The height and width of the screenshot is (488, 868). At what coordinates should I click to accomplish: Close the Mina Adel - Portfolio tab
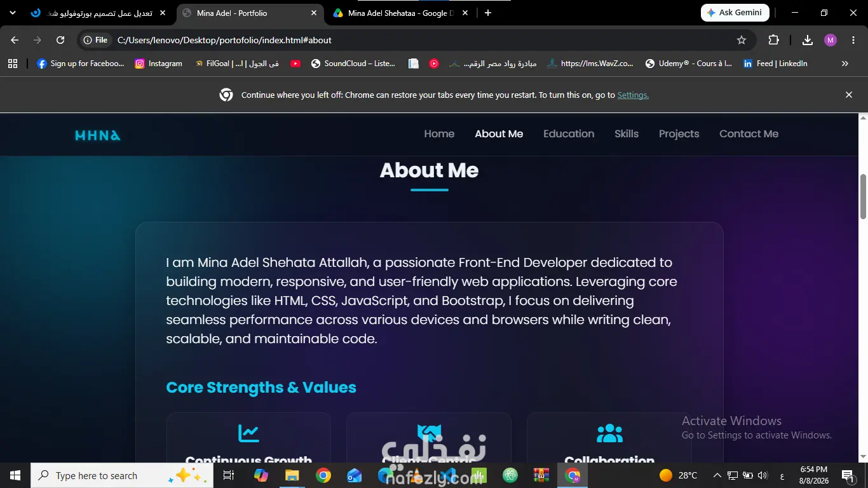(314, 13)
